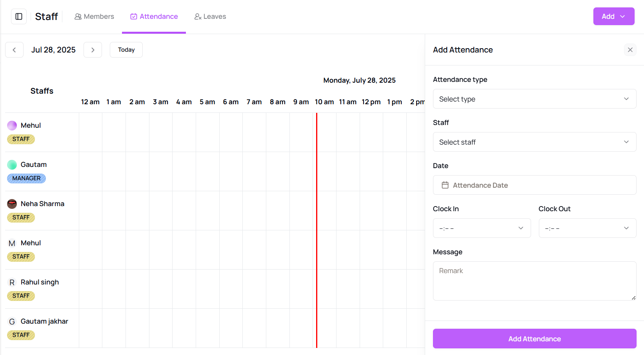Click Neha Sharma's profile avatar
The width and height of the screenshot is (644, 355).
12,204
